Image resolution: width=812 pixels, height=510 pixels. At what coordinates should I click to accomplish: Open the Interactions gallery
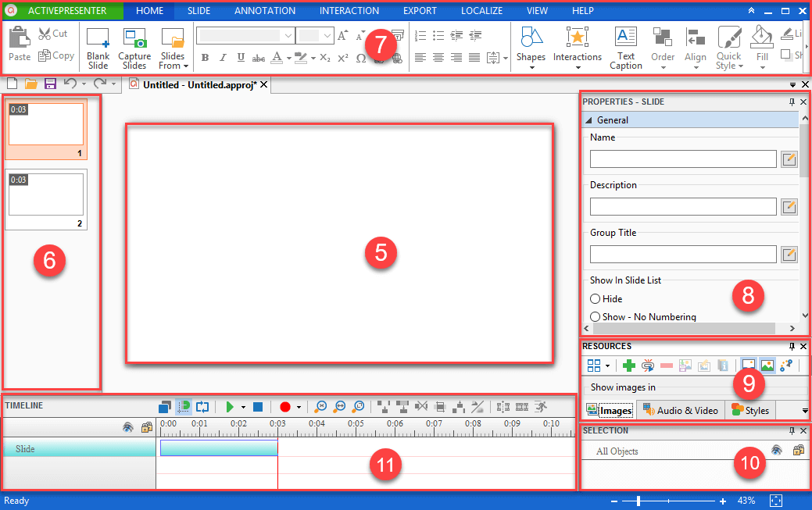point(577,47)
